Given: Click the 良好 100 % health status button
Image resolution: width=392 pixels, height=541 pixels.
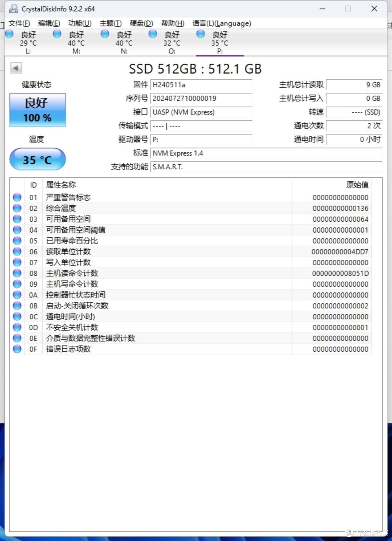Looking at the screenshot, I should [37, 110].
